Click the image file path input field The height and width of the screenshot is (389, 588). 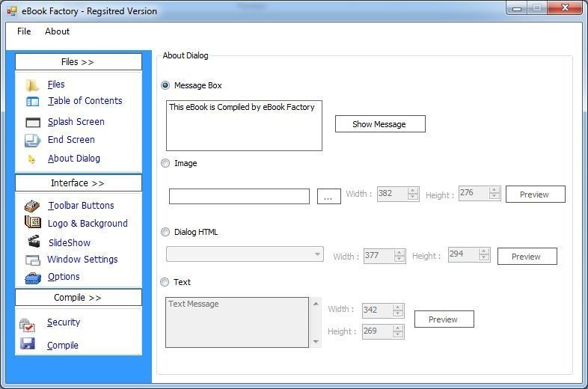coord(239,197)
